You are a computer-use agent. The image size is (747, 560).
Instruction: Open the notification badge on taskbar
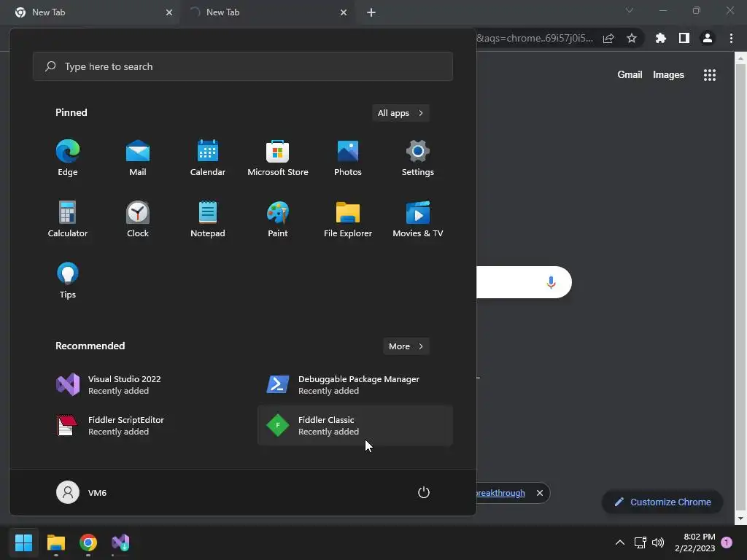pyautogui.click(x=727, y=542)
